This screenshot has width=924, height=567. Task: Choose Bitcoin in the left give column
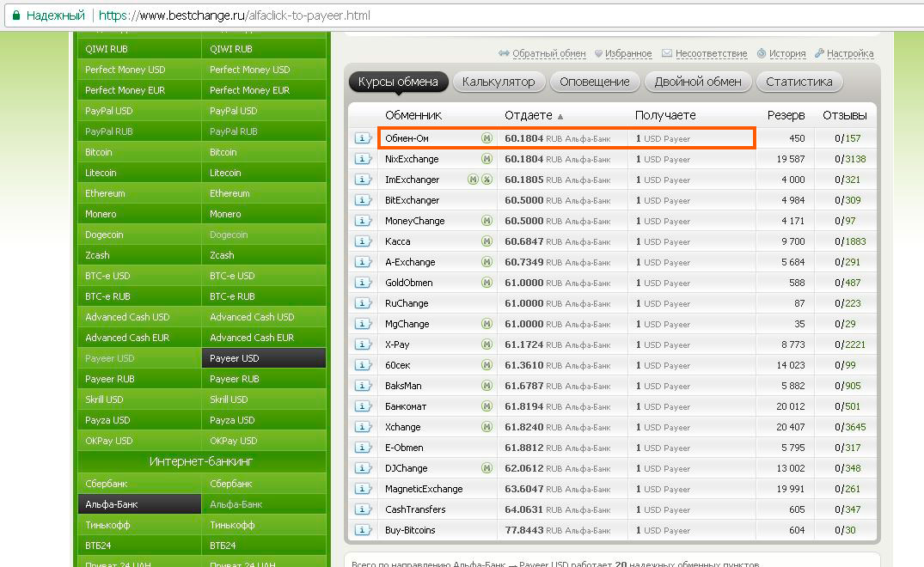pyautogui.click(x=99, y=152)
